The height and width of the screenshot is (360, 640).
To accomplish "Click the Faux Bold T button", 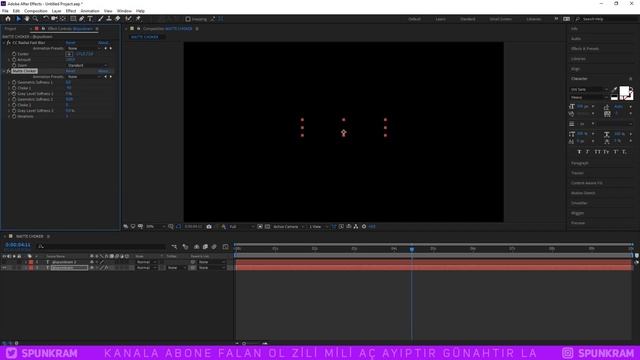I will pyautogui.click(x=579, y=152).
